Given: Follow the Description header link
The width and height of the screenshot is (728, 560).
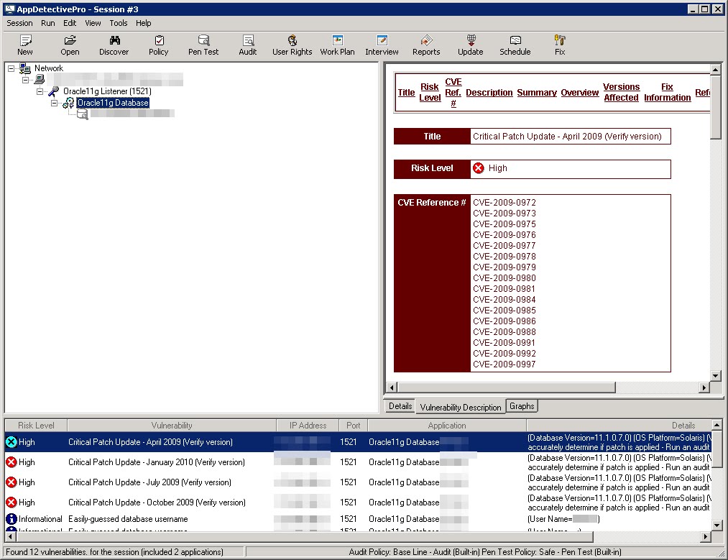Looking at the screenshot, I should point(489,93).
